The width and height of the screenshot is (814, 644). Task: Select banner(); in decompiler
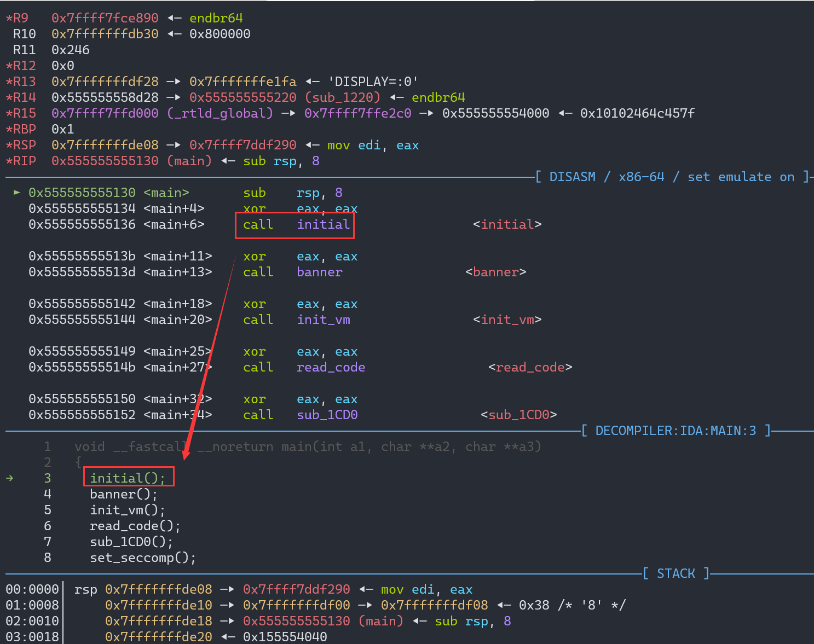(x=124, y=494)
